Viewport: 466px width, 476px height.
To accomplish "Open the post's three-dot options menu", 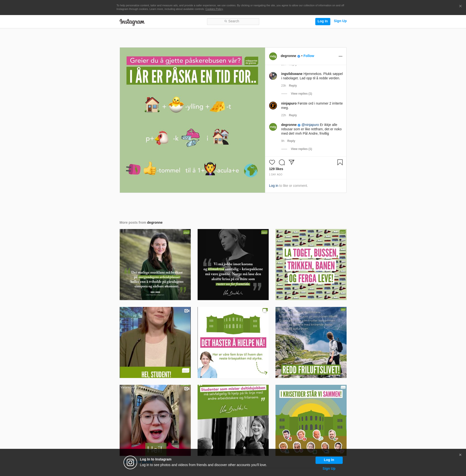I will [340, 56].
